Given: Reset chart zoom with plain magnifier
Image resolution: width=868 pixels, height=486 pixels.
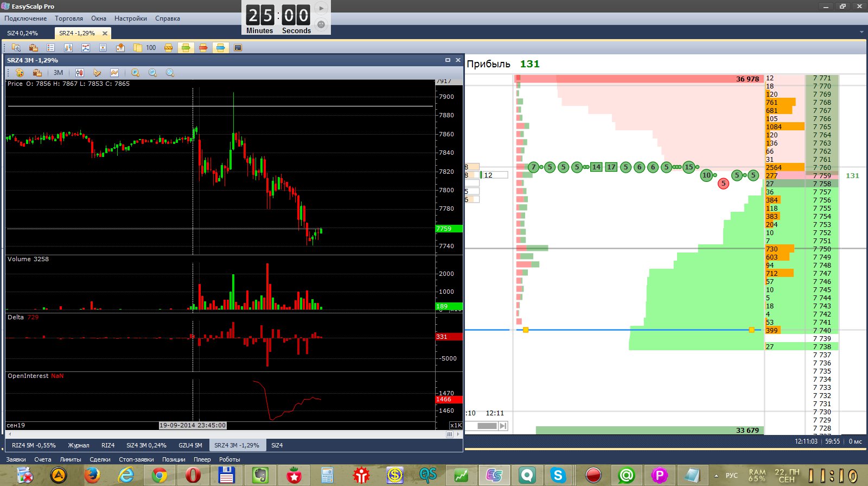Looking at the screenshot, I should coord(170,73).
